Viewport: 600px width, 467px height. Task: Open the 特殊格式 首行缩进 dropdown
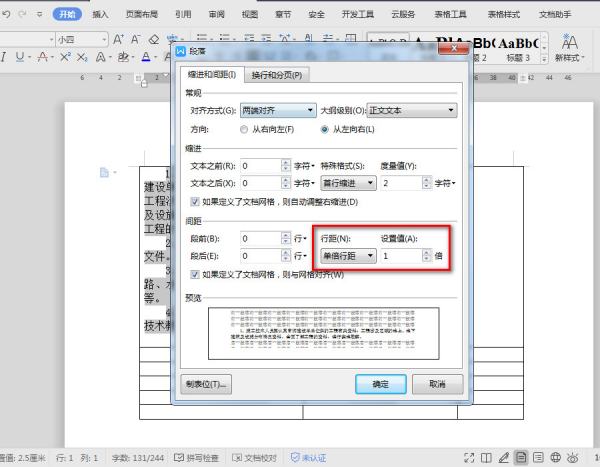(x=349, y=183)
